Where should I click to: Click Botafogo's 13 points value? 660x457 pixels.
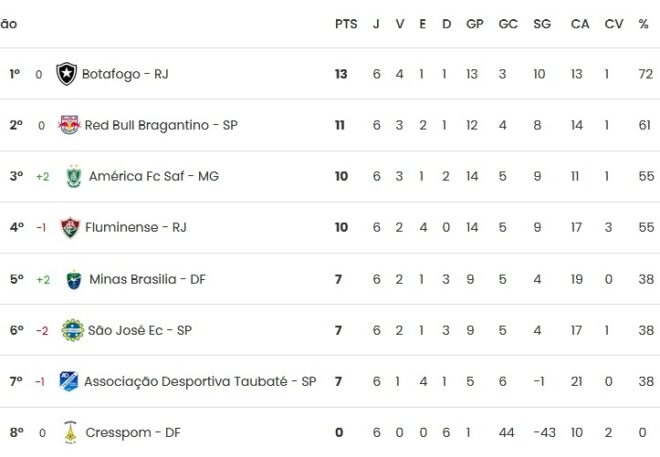tap(341, 74)
